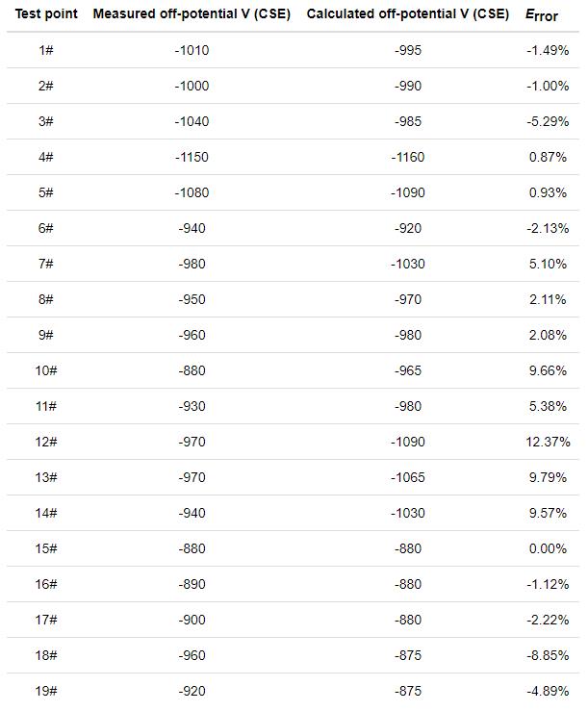
Task: Select test point 10# cell
Action: pos(46,370)
